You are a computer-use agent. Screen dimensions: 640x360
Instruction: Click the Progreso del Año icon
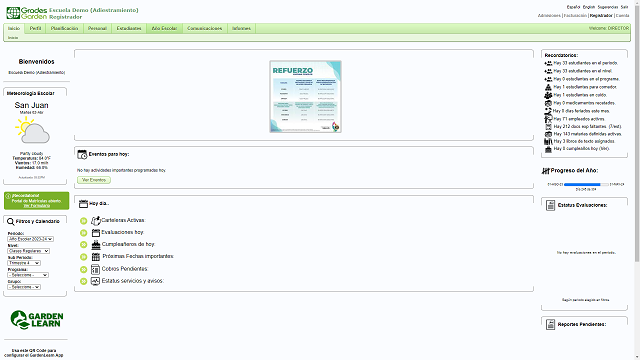point(546,171)
